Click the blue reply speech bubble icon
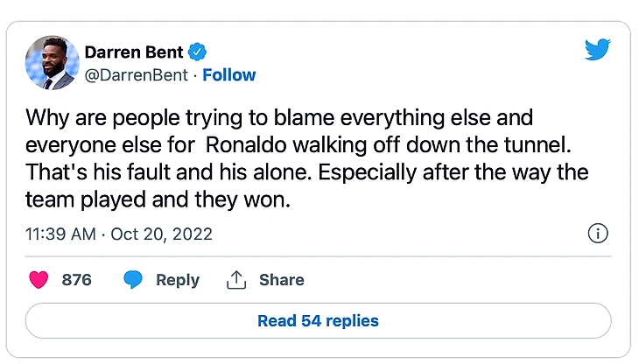 (133, 280)
